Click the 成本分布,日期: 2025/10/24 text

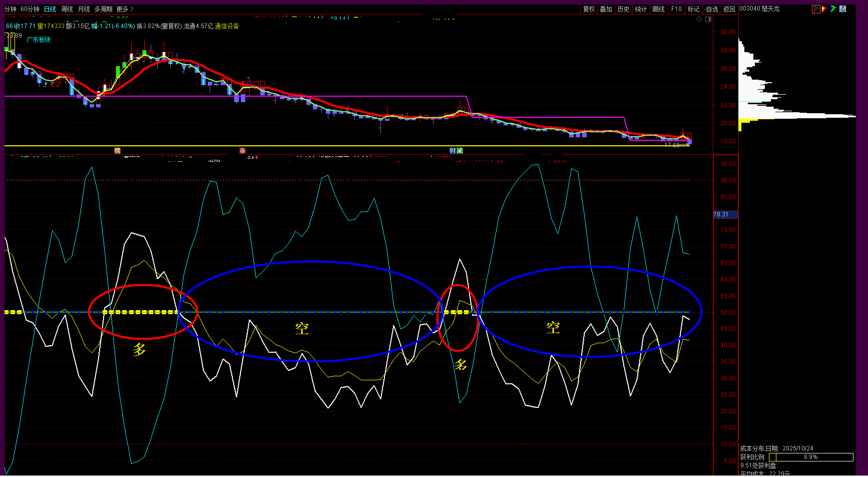pos(776,448)
